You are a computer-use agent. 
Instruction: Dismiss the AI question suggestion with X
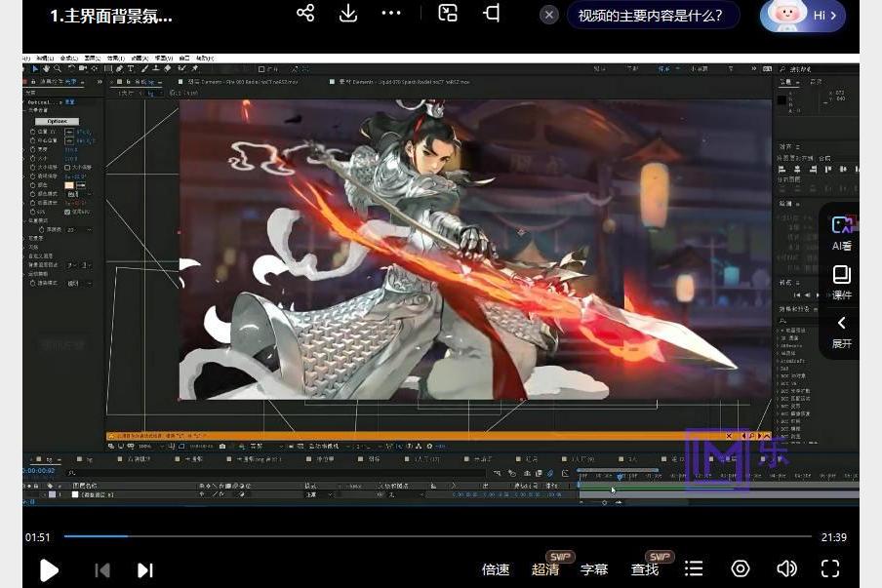click(x=549, y=15)
